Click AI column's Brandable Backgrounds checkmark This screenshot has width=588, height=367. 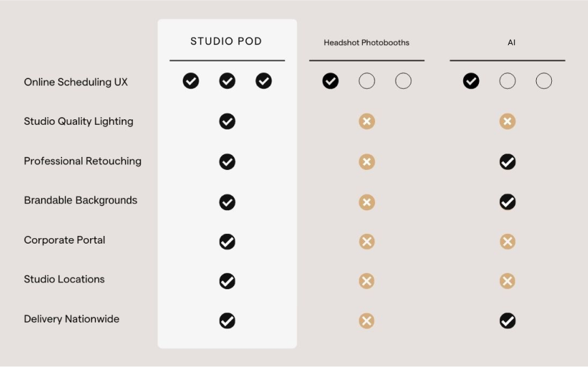[x=508, y=202]
